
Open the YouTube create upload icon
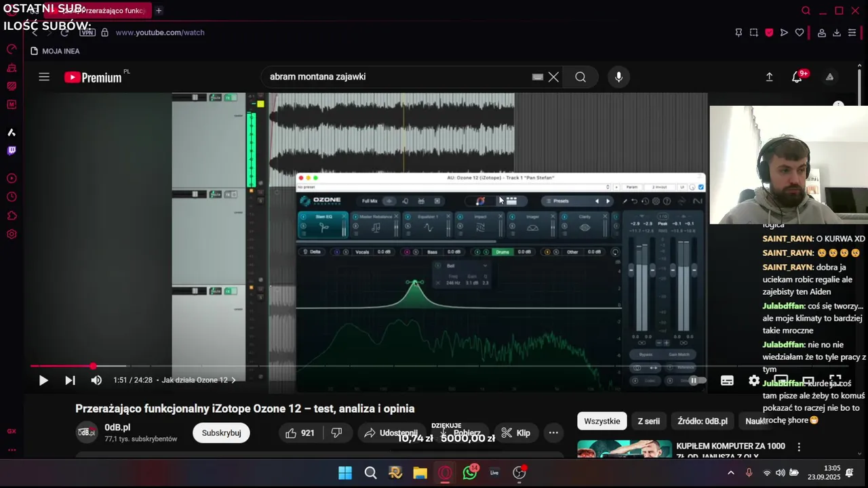(x=769, y=77)
